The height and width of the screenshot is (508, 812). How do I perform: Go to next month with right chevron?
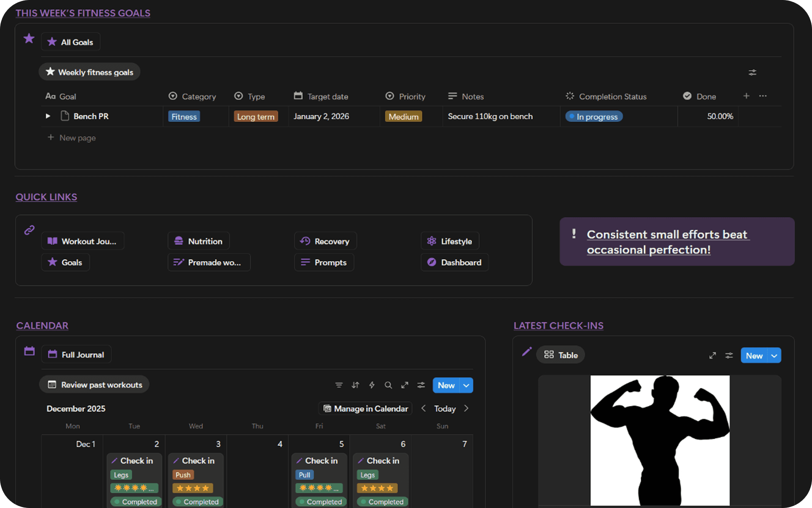466,409
